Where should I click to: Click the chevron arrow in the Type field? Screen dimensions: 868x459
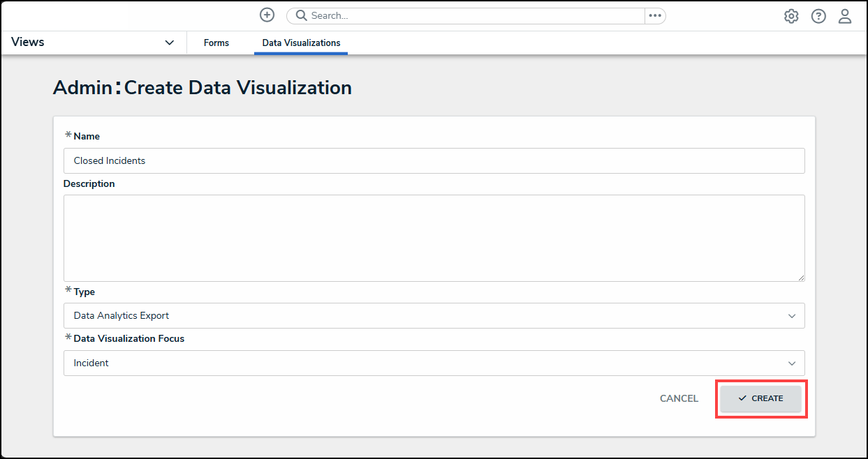(x=792, y=316)
